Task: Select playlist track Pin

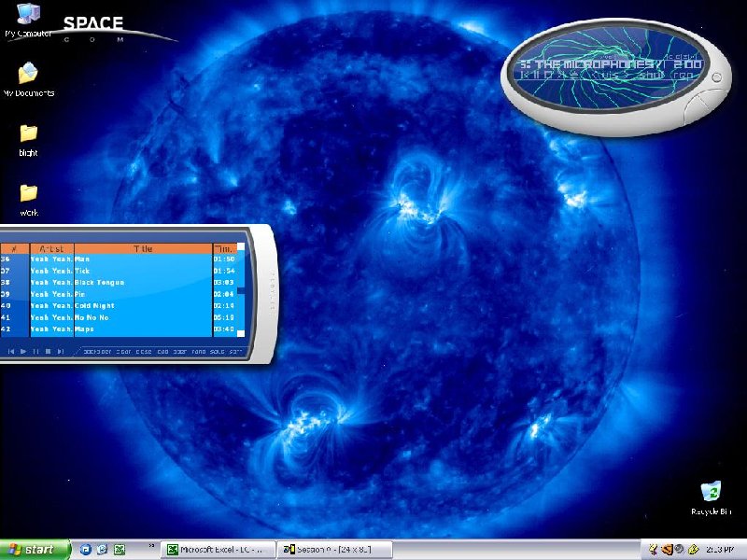Action: point(119,294)
